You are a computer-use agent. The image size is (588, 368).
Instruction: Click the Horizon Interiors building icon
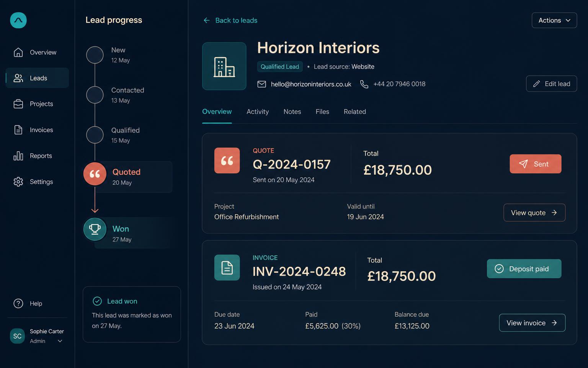224,66
